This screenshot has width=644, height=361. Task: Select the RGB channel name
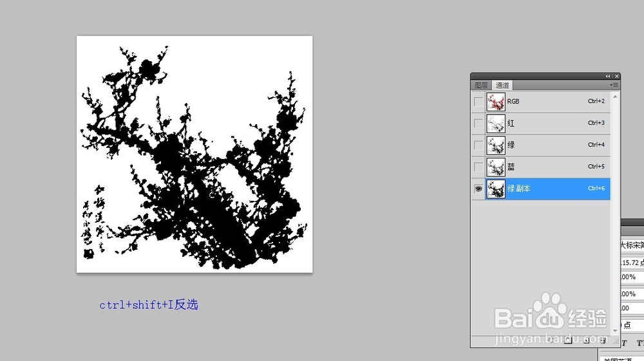[513, 101]
